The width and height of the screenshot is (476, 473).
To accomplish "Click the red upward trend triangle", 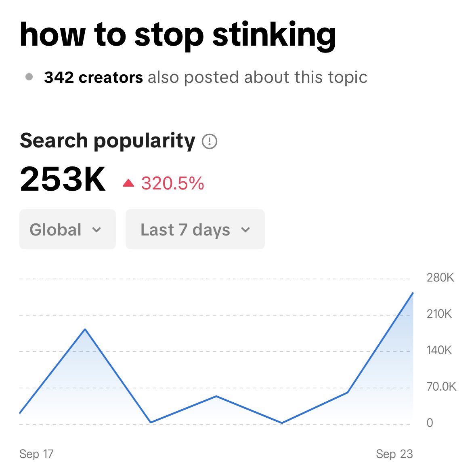I will coord(128,183).
